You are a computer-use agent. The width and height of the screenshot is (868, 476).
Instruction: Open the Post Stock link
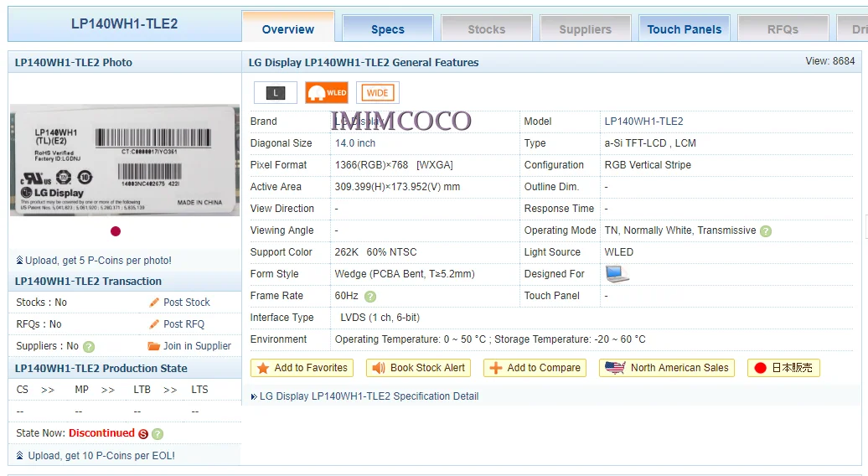(187, 303)
